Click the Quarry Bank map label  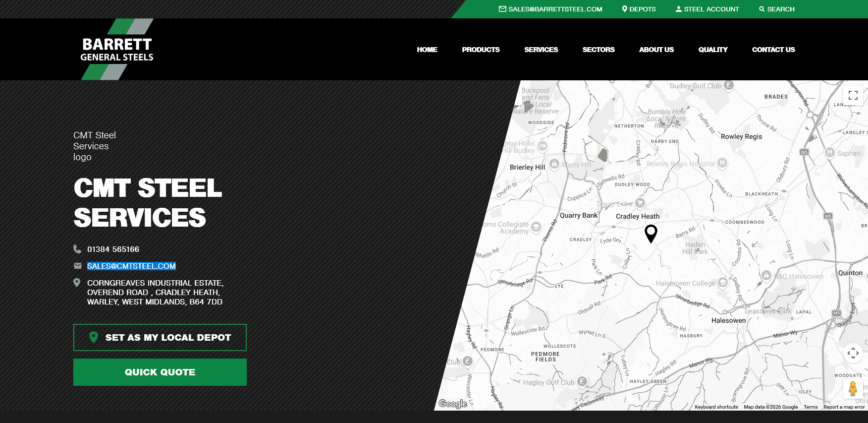(579, 215)
